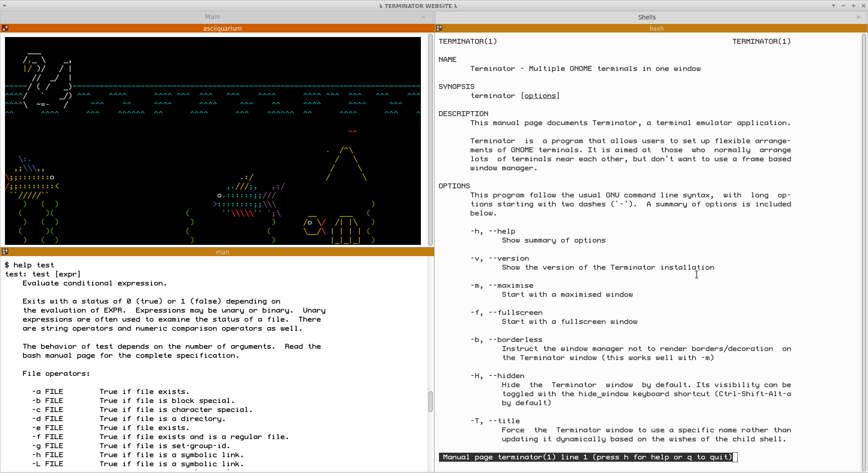This screenshot has width=868, height=473.
Task: Click the window keep-above arrow button
Action: (833, 6)
